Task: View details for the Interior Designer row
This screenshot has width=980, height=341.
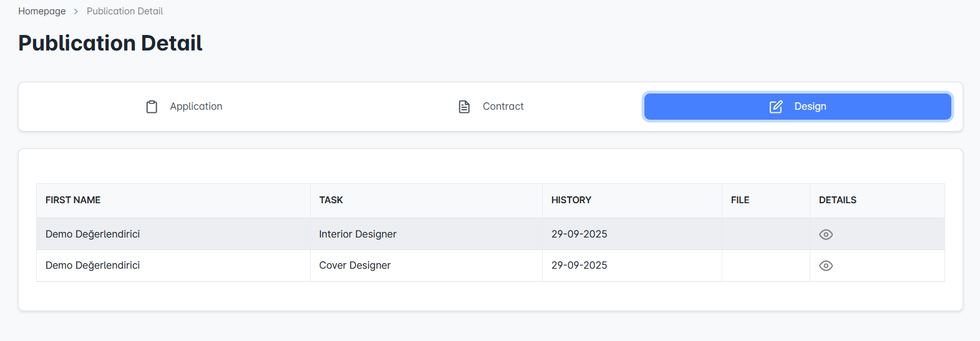Action: 825,234
